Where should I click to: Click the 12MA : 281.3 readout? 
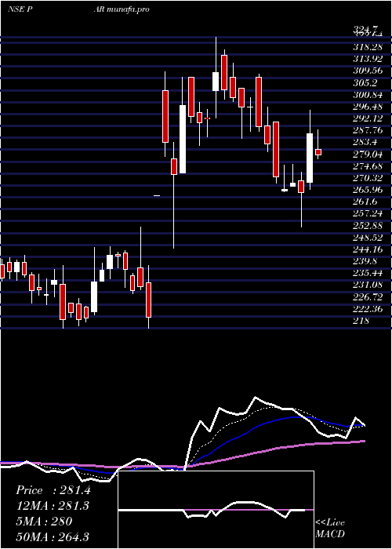pos(53,506)
